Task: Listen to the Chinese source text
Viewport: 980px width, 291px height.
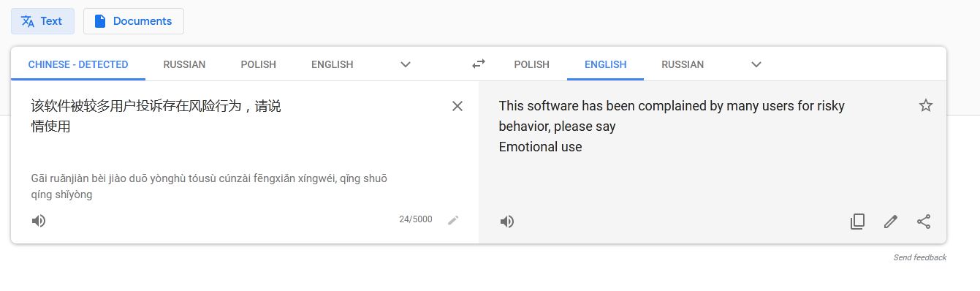Action: [39, 221]
